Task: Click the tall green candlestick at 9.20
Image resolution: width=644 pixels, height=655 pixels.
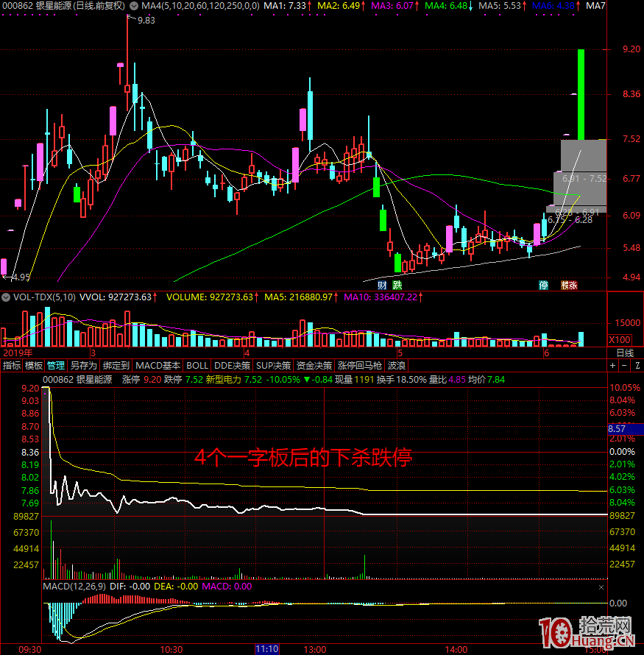Action: pyautogui.click(x=581, y=94)
